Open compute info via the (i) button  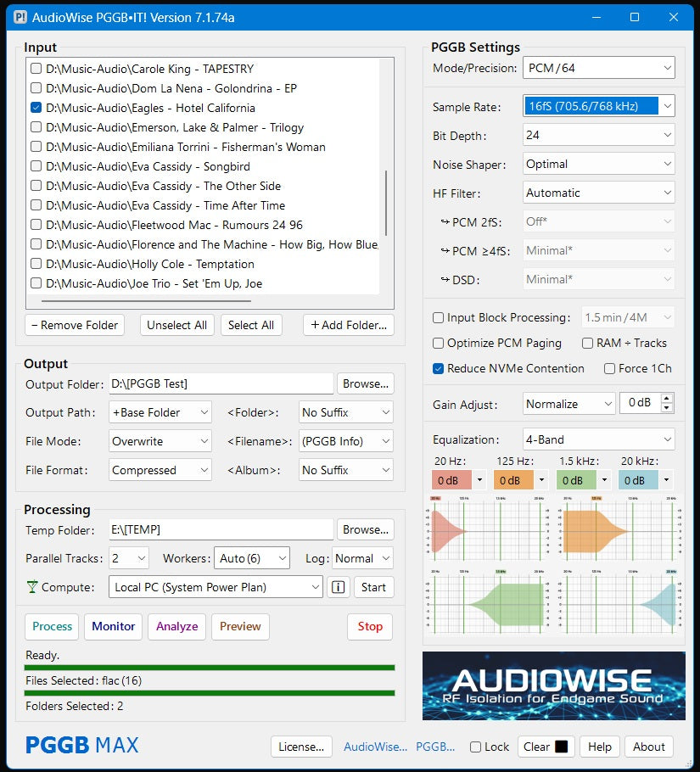pos(338,586)
